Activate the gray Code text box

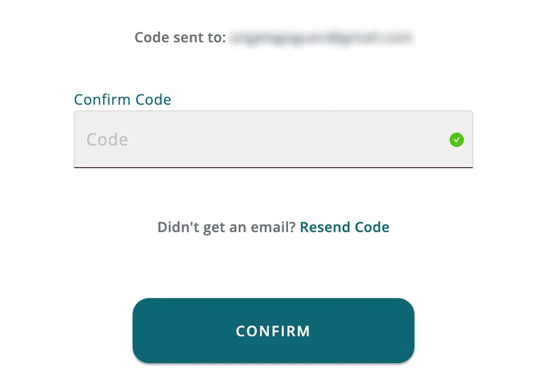(273, 139)
